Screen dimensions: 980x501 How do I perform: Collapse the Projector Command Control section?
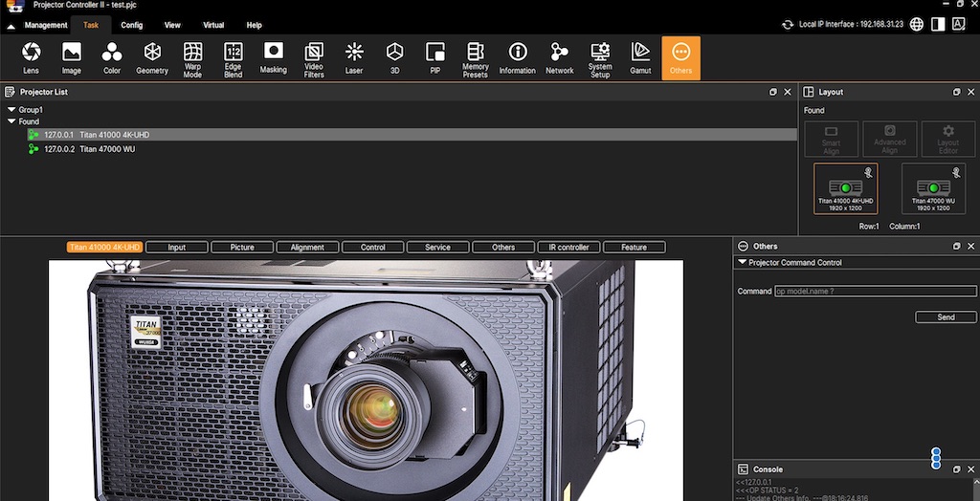coord(742,262)
